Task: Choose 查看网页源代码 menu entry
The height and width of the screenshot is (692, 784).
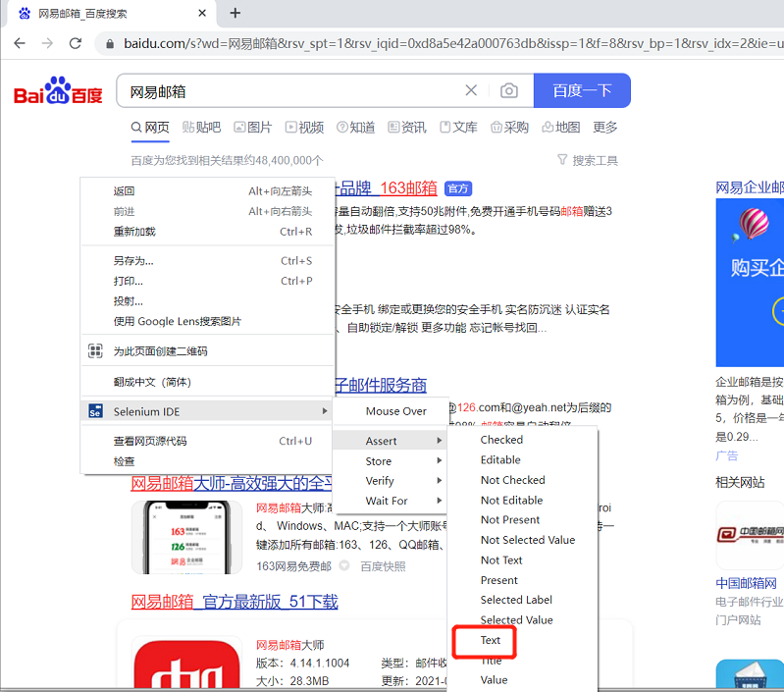Action: click(207, 441)
